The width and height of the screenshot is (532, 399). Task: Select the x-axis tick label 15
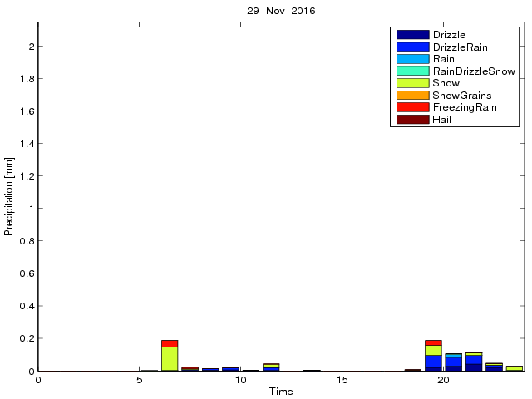pos(342,380)
